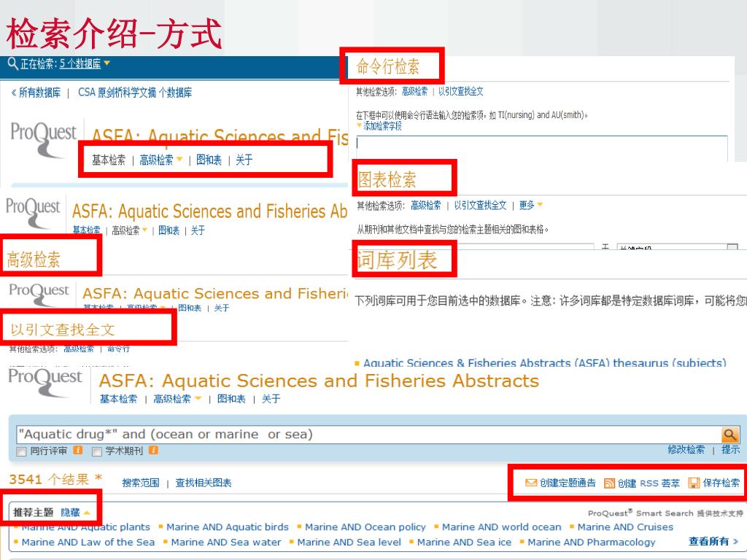The width and height of the screenshot is (747, 560).
Task: Run search with orange magnifier button
Action: click(x=730, y=435)
